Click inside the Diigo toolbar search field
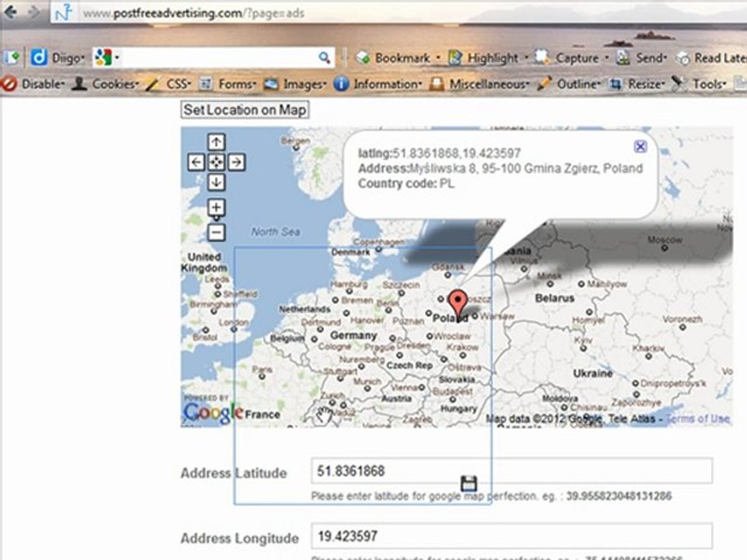 (x=219, y=58)
